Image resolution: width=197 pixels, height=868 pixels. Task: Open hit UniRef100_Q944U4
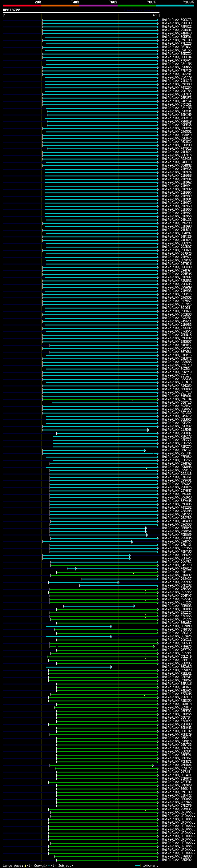click(177, 30)
